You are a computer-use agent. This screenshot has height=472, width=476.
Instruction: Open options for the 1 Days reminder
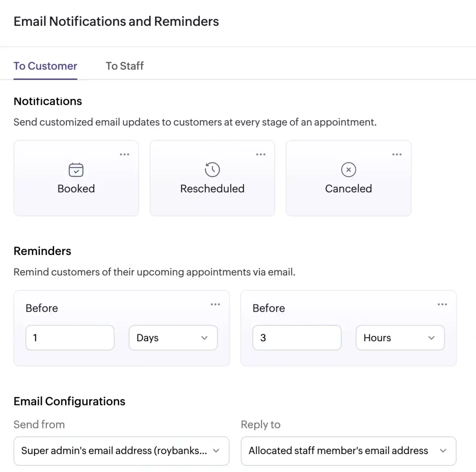click(x=215, y=304)
